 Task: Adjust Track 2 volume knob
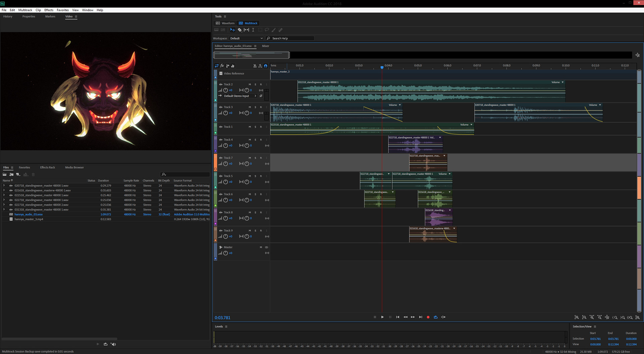pos(226,90)
